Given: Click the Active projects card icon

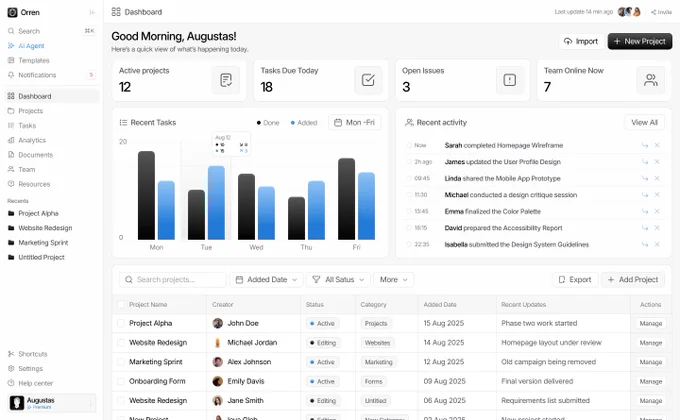Looking at the screenshot, I should pos(226,80).
